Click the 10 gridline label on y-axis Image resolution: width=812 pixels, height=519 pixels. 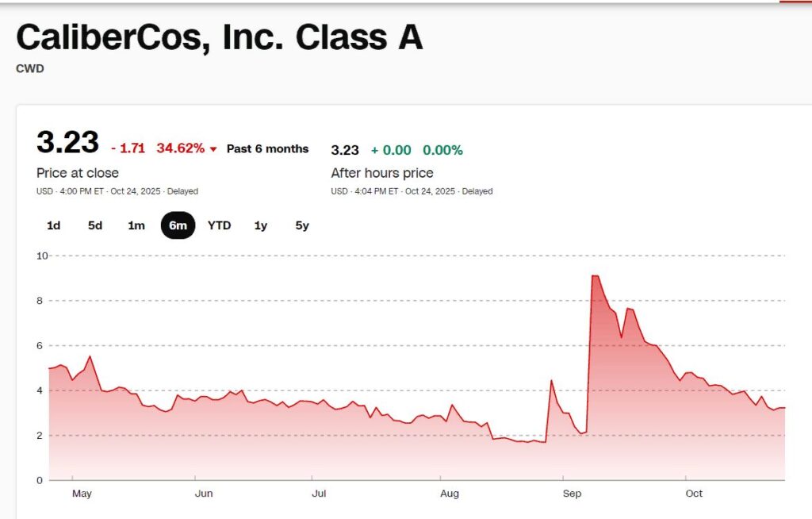click(x=43, y=256)
